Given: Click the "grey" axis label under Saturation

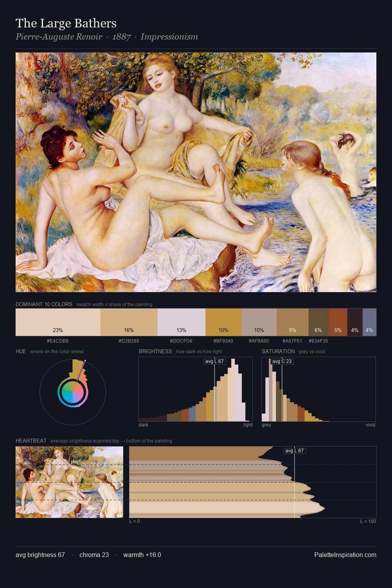Looking at the screenshot, I should 267,425.
